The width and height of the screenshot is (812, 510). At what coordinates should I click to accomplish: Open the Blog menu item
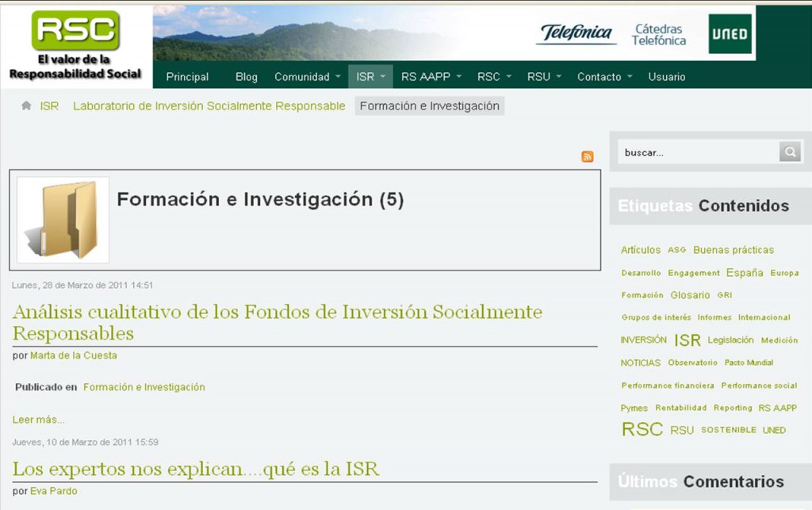tap(247, 77)
